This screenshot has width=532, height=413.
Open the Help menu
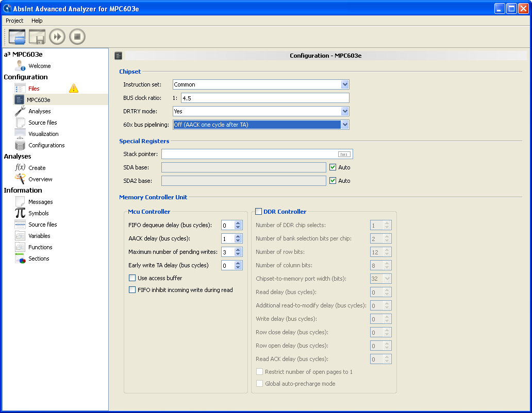point(37,21)
